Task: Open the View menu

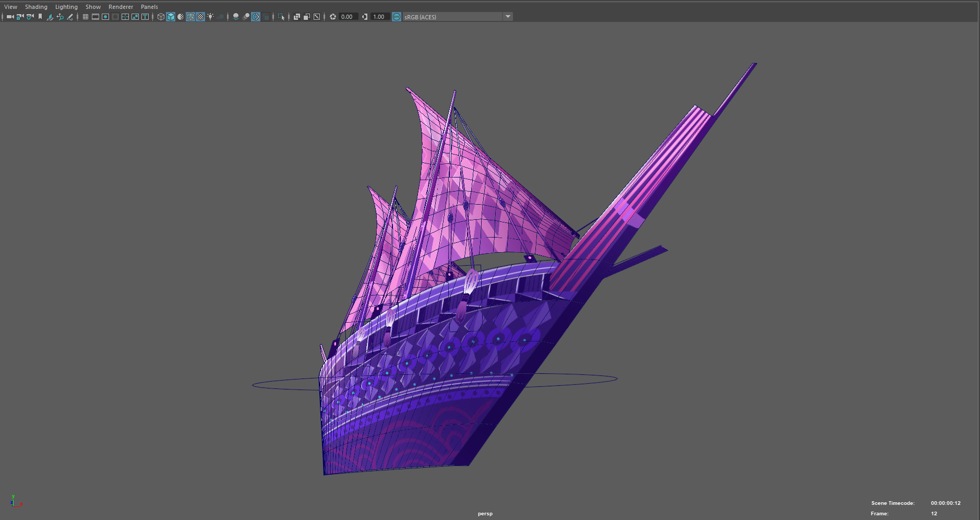Action: click(10, 7)
